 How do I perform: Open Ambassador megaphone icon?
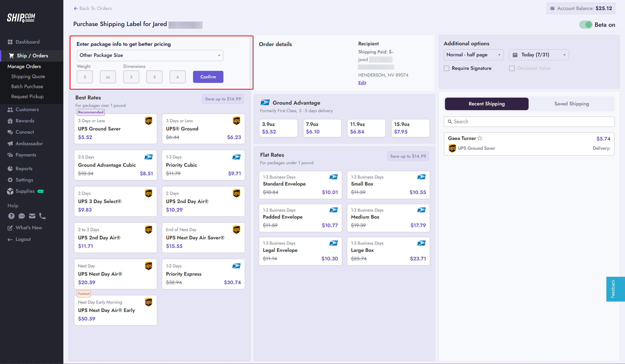[x=10, y=143]
